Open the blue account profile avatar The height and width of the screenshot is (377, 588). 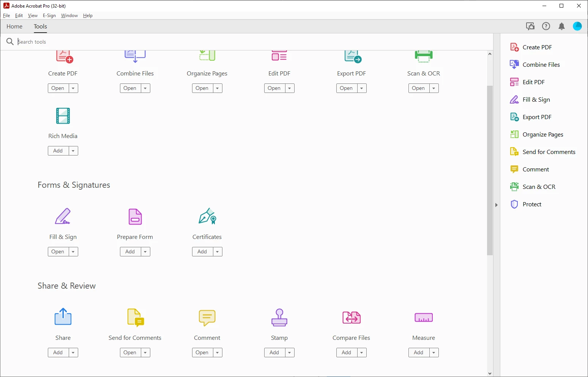click(577, 26)
